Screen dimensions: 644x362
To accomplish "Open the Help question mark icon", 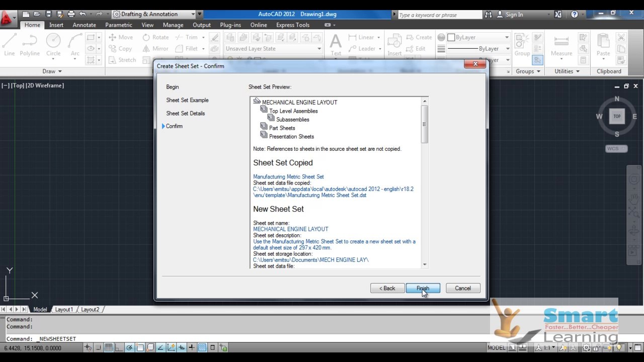I will point(575,15).
